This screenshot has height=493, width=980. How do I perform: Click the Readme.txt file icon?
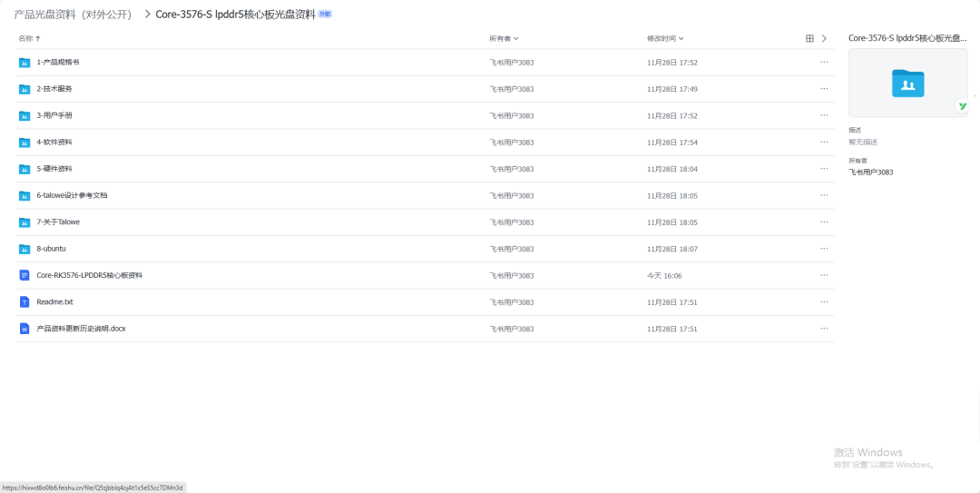[x=24, y=302]
